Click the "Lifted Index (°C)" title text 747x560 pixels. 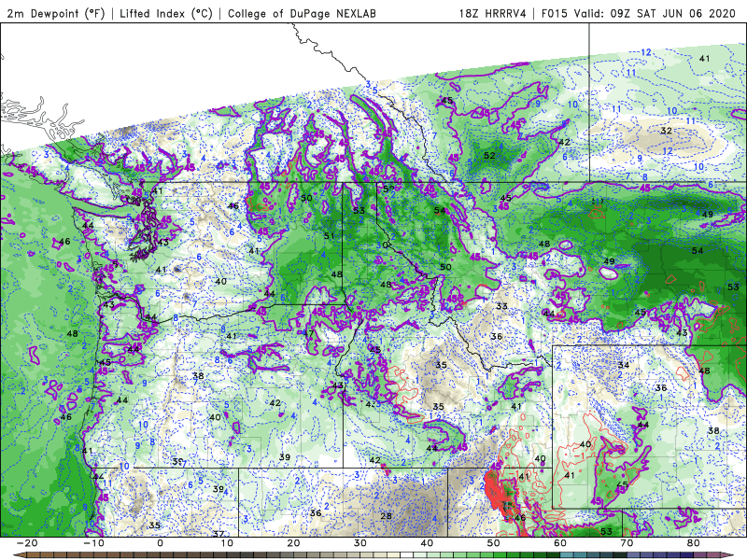pyautogui.click(x=166, y=13)
